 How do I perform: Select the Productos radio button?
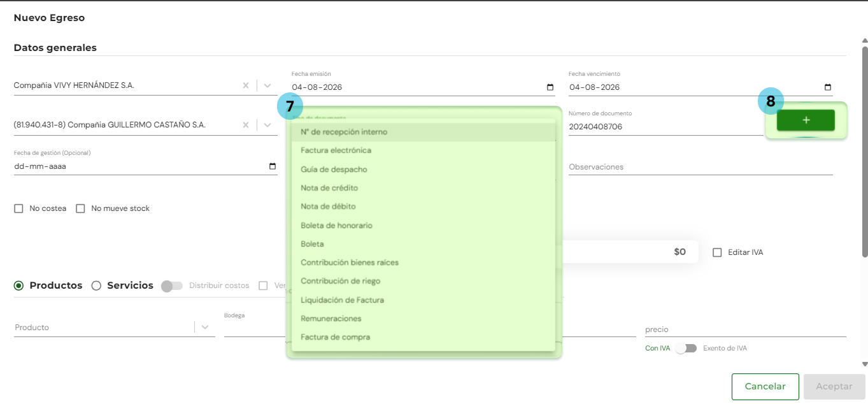click(18, 285)
